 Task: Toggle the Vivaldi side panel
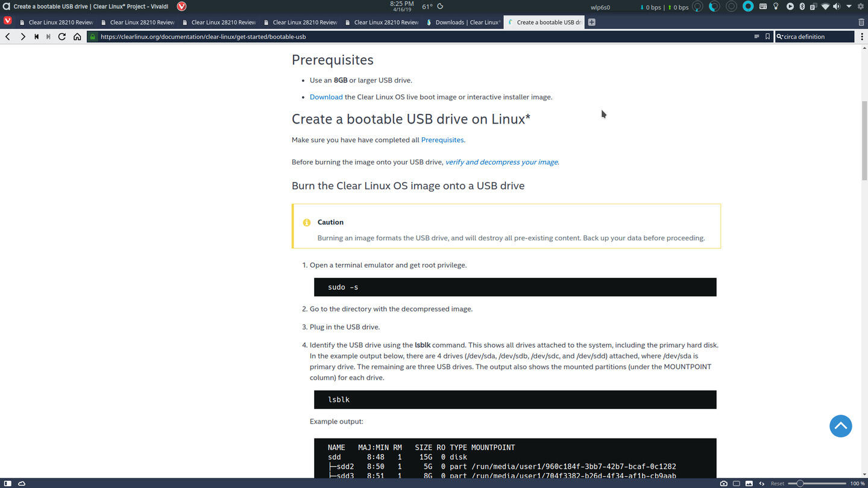click(x=7, y=483)
